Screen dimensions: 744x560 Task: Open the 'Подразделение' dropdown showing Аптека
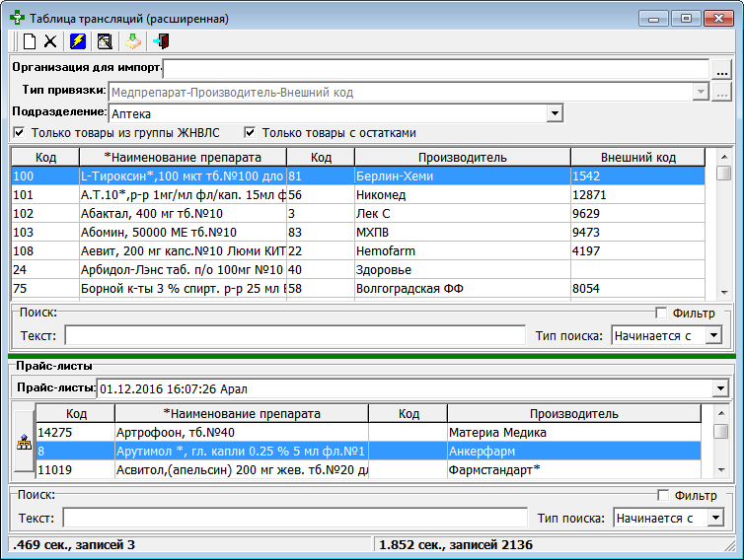[555, 113]
